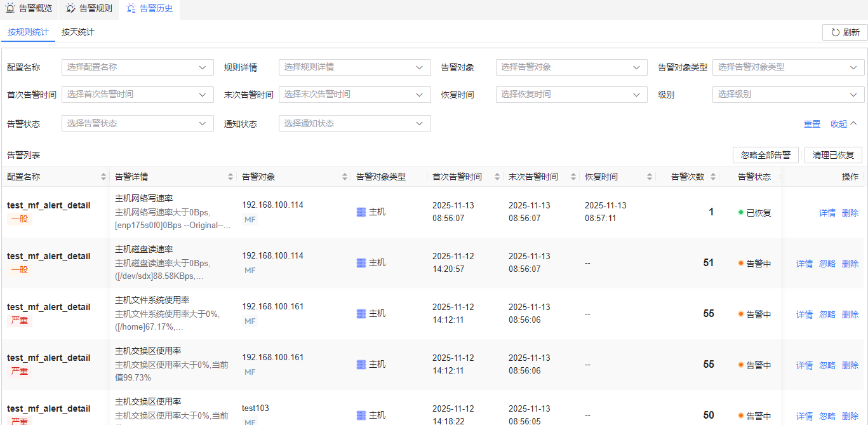Click the 告警概览 tab bell icon
The height and width of the screenshot is (425, 868).
point(10,8)
